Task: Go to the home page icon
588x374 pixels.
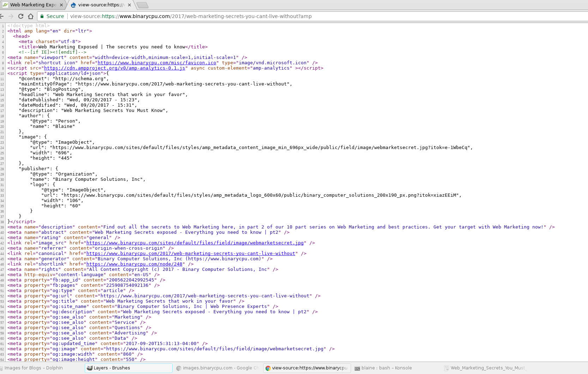Action: coord(31,16)
